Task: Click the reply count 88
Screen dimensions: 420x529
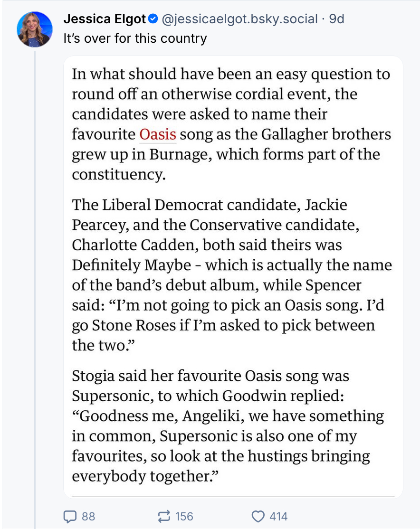Action: coord(88,516)
